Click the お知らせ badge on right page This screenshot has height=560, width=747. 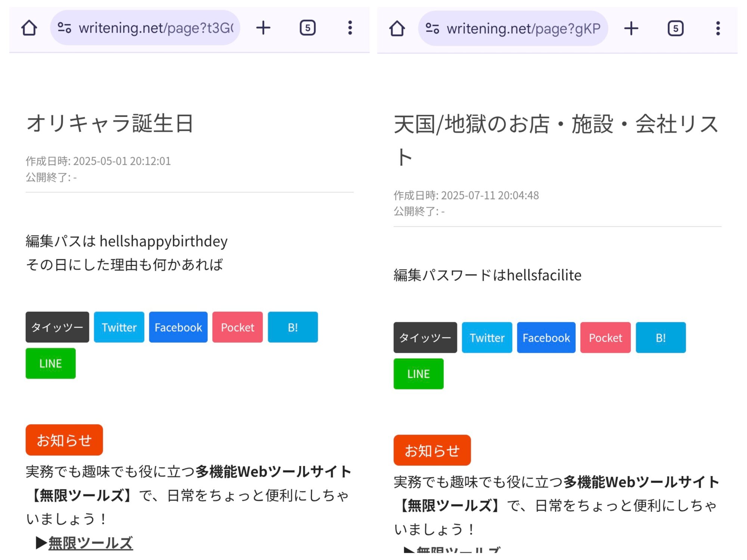432,451
